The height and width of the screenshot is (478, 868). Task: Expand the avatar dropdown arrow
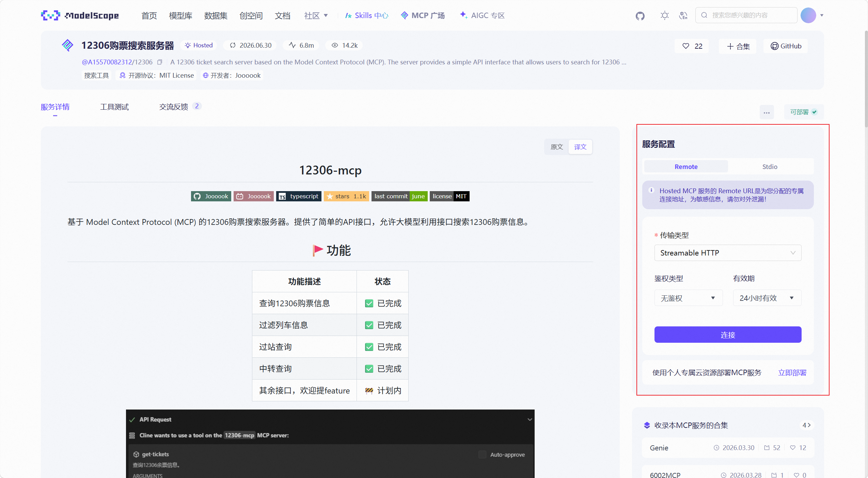[x=822, y=15]
